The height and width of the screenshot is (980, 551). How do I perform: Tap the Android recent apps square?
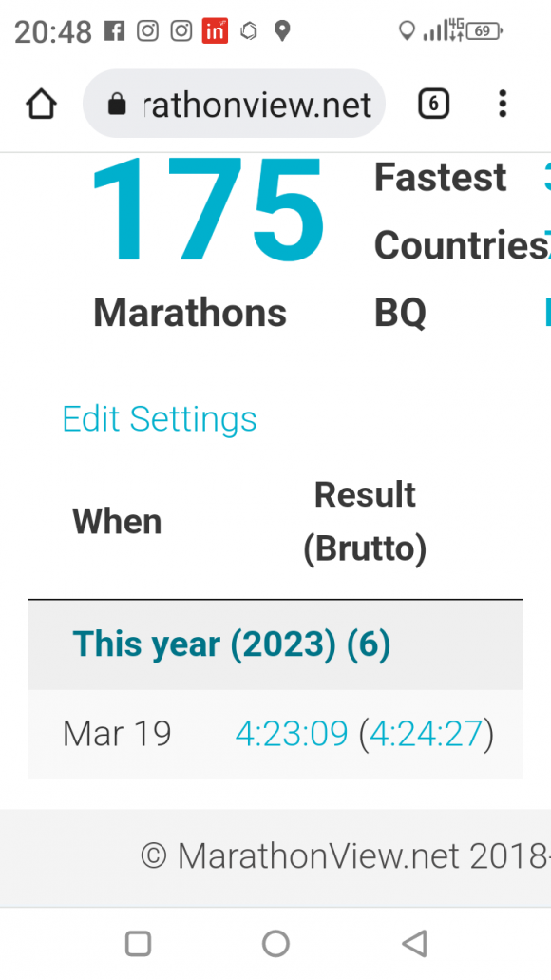[138, 943]
